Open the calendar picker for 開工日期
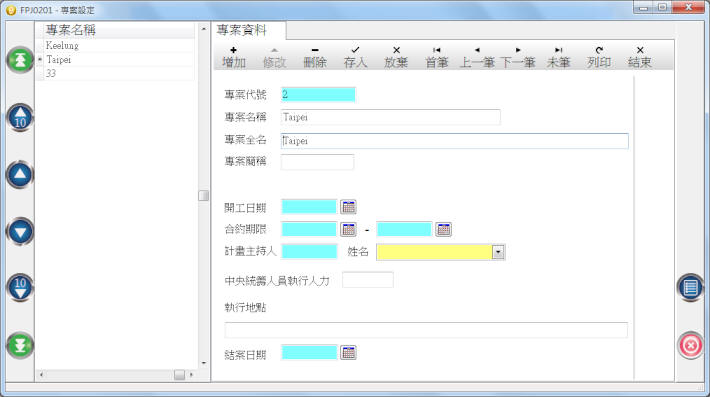This screenshot has width=710, height=397. click(x=348, y=207)
